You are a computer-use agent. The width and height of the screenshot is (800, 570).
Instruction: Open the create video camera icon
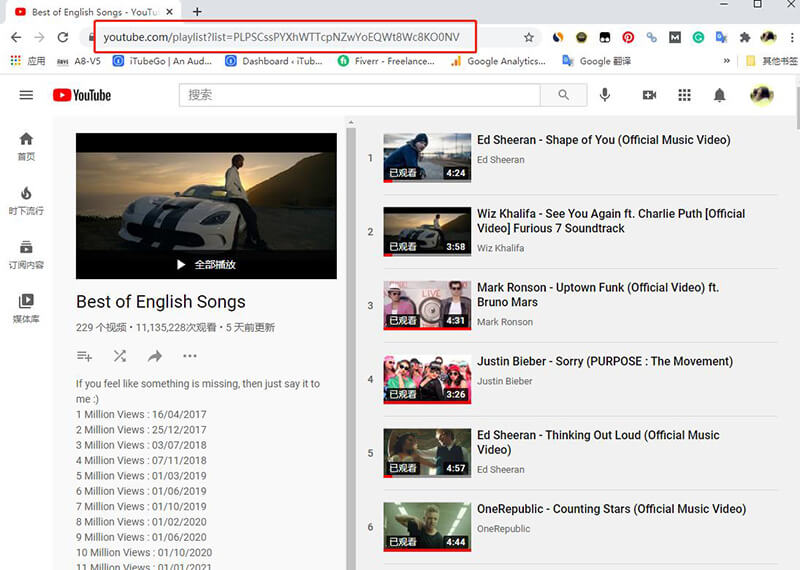click(649, 95)
